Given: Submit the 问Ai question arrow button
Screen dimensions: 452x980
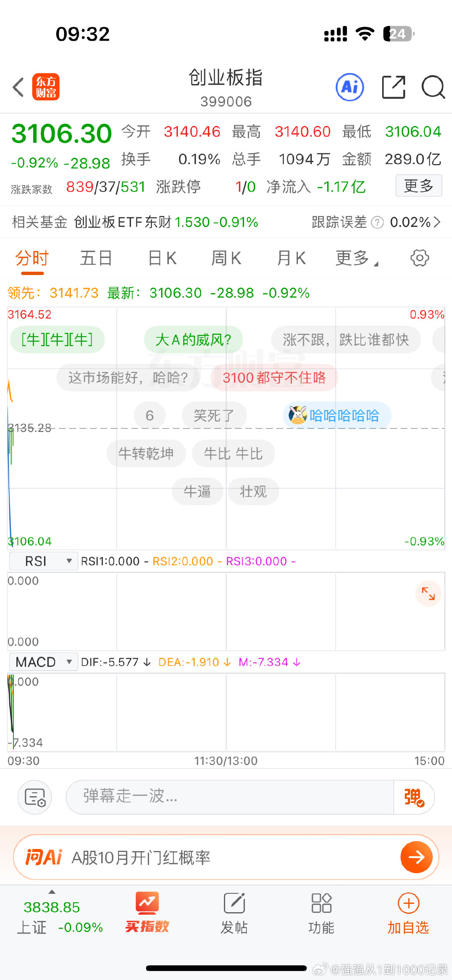Looking at the screenshot, I should click(416, 857).
